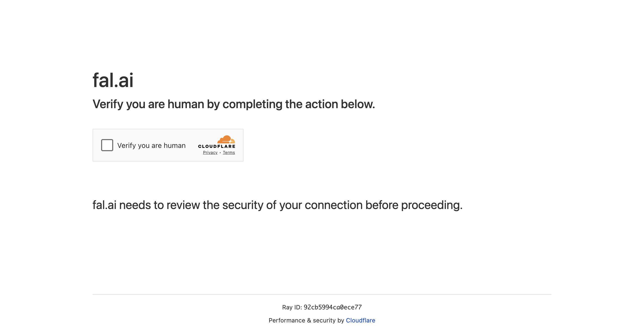Click the word "connection" in the security message

[333, 205]
